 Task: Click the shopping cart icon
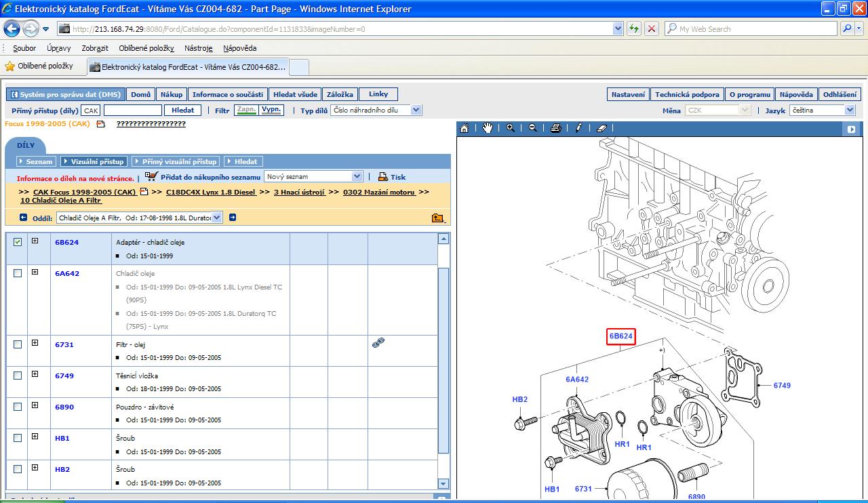151,176
